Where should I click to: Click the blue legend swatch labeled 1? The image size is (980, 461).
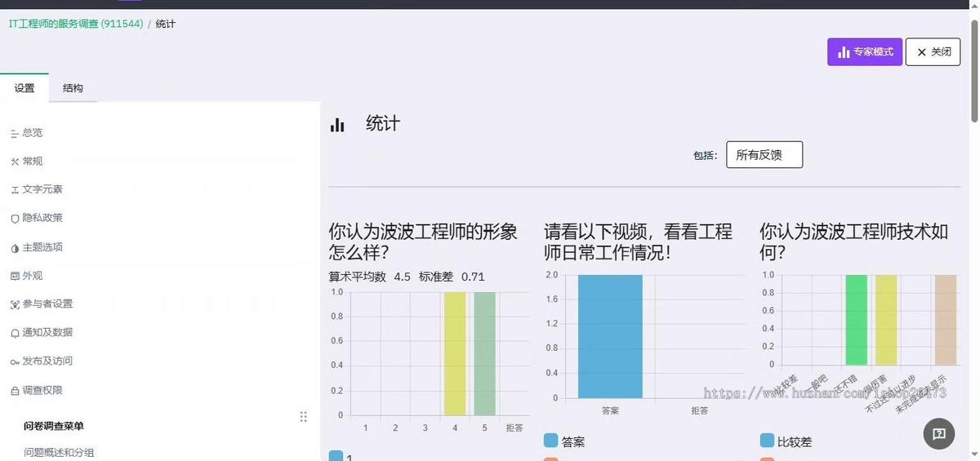tap(336, 455)
